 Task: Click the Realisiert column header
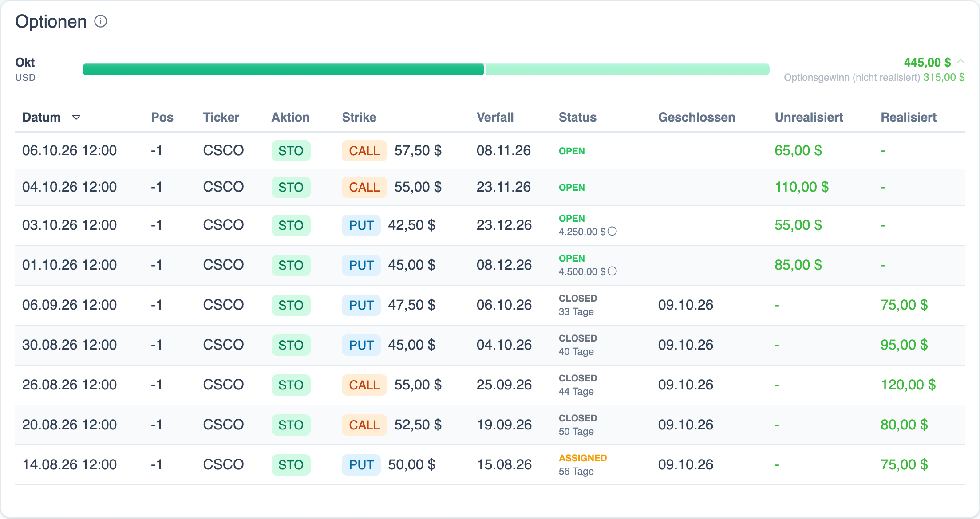[909, 118]
